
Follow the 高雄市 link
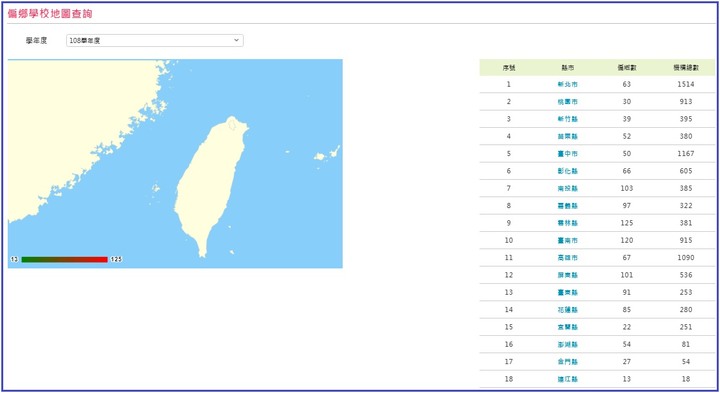tap(568, 258)
